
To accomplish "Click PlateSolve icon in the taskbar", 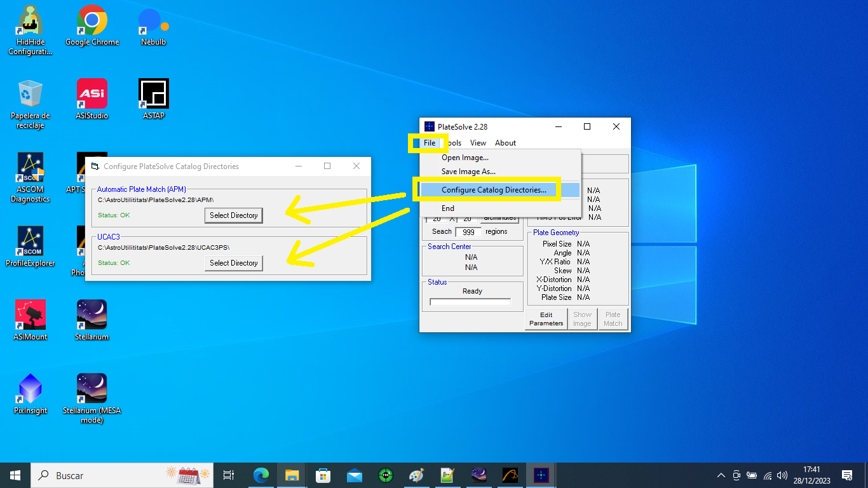I will 541,475.
